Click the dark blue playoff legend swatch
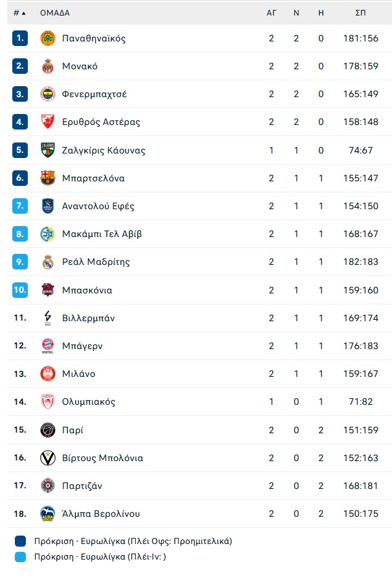The width and height of the screenshot is (392, 579). (20, 541)
